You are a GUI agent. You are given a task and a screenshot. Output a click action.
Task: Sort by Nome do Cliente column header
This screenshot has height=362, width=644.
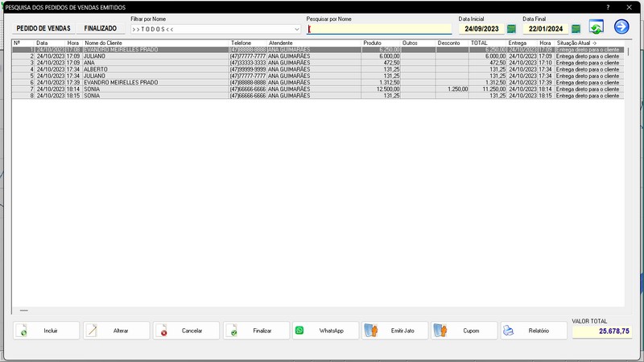coord(155,43)
